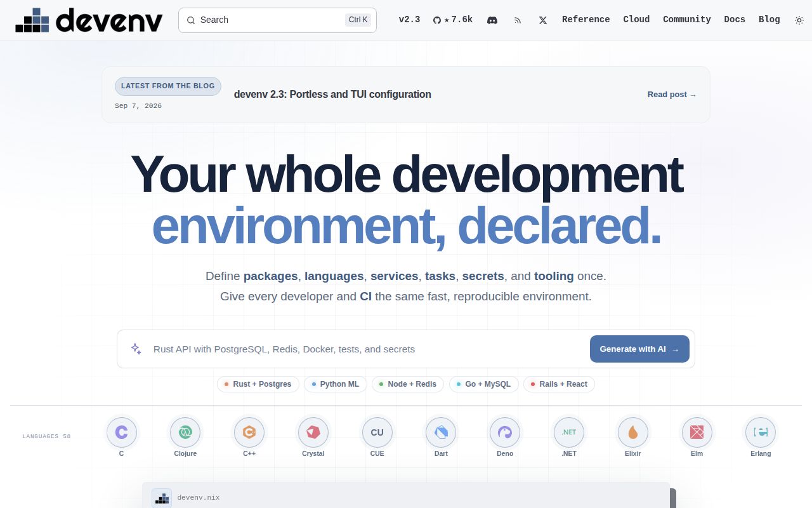
Task: Click the Languages 58 label
Action: (x=46, y=437)
